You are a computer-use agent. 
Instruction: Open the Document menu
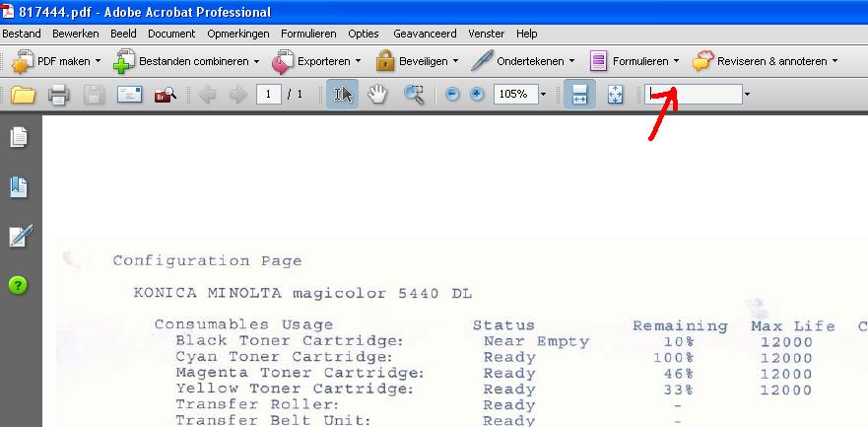(x=171, y=34)
